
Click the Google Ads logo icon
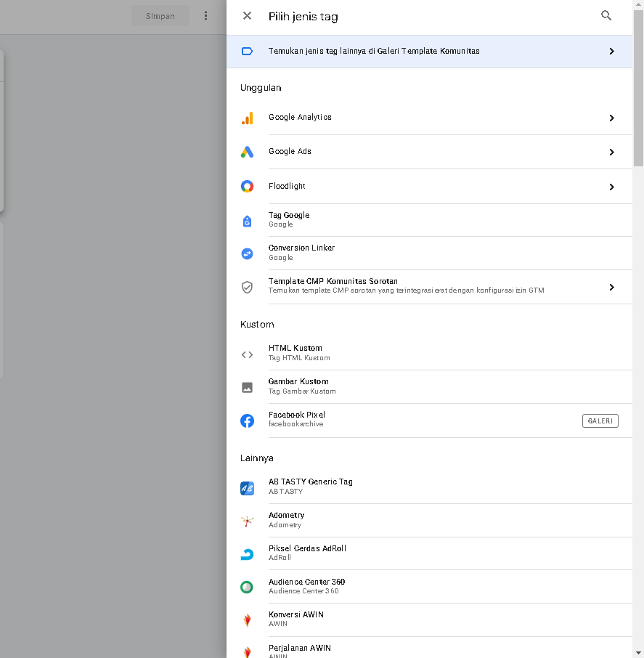(247, 152)
